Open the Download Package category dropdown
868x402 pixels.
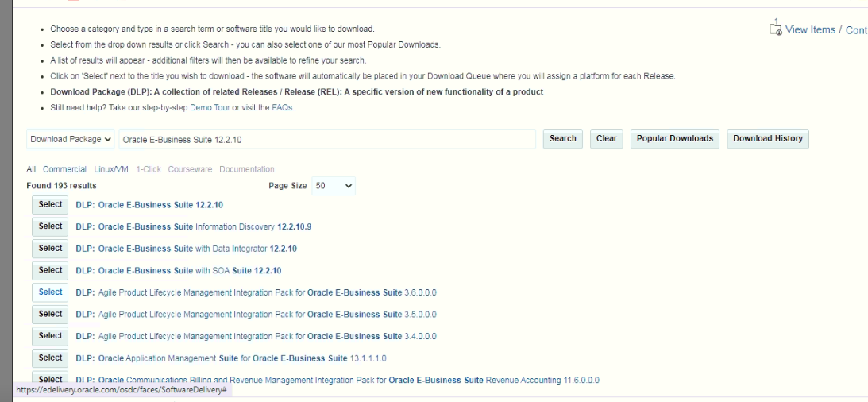71,140
